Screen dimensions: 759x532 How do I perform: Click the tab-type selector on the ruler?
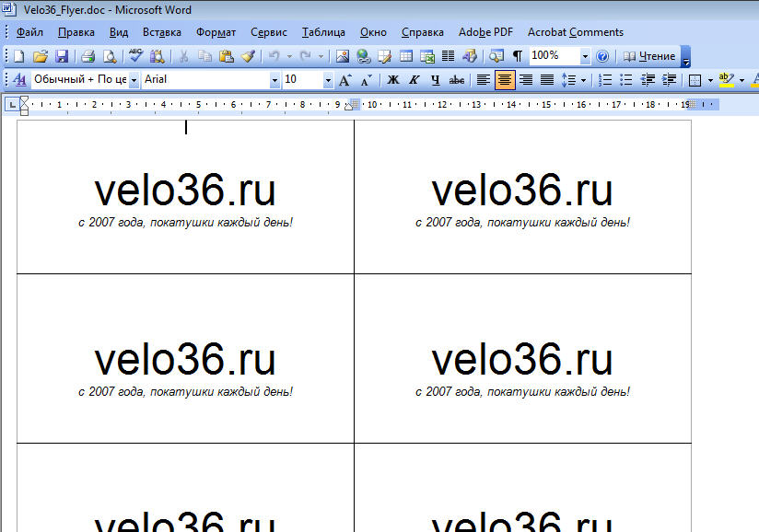12,104
